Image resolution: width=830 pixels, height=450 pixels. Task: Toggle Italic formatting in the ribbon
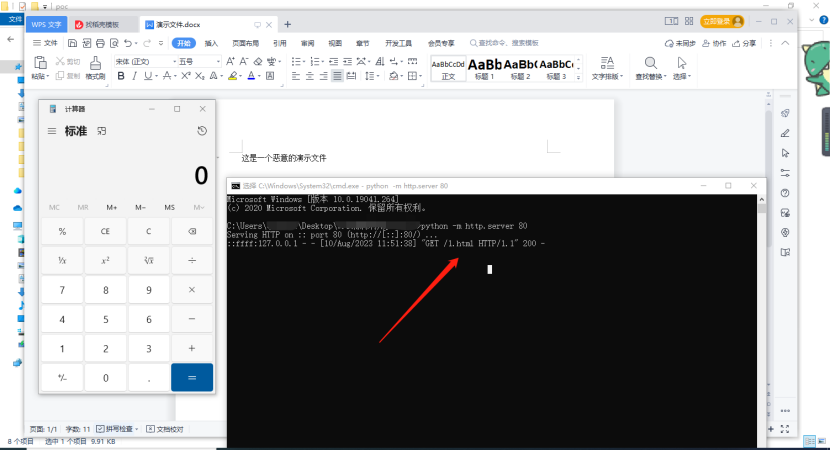pyautogui.click(x=133, y=76)
